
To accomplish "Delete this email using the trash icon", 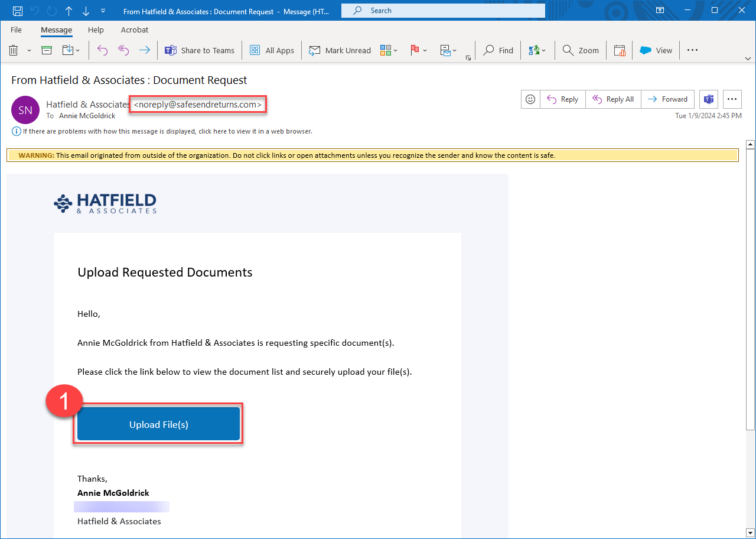I will (13, 50).
